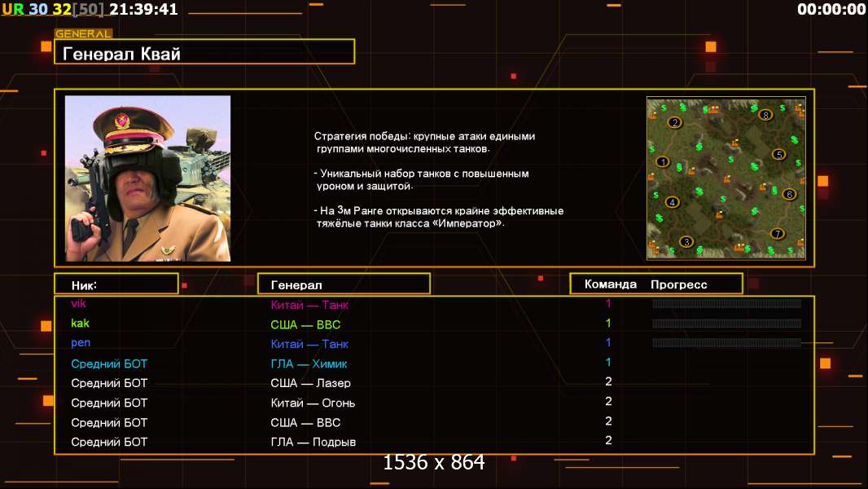Screen dimensions: 868x489
Task: Click team number 2 in the США — Лазер row
Action: pos(608,381)
